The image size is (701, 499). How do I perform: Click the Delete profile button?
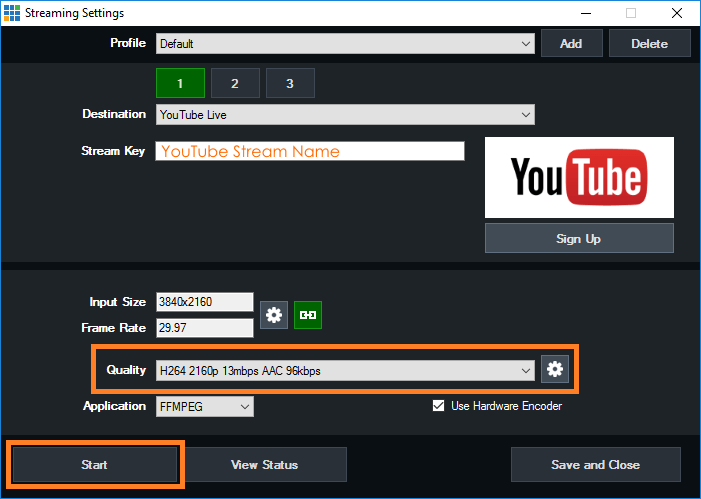coord(650,43)
